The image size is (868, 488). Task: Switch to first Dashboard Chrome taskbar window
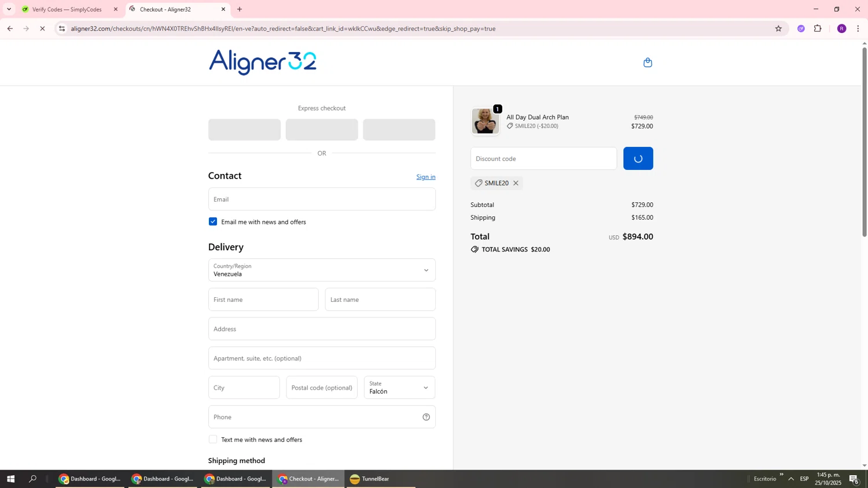point(90,479)
